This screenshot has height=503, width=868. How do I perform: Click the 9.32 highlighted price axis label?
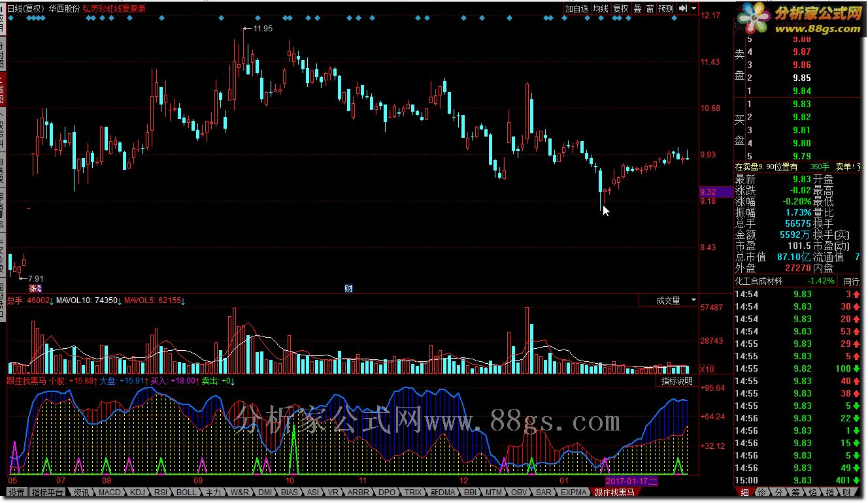[715, 191]
